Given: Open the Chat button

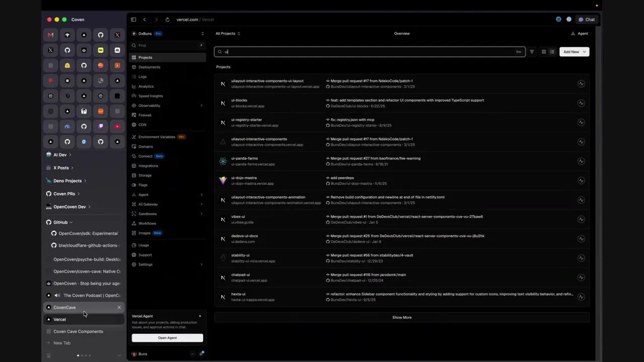Looking at the screenshot, I should point(587,20).
